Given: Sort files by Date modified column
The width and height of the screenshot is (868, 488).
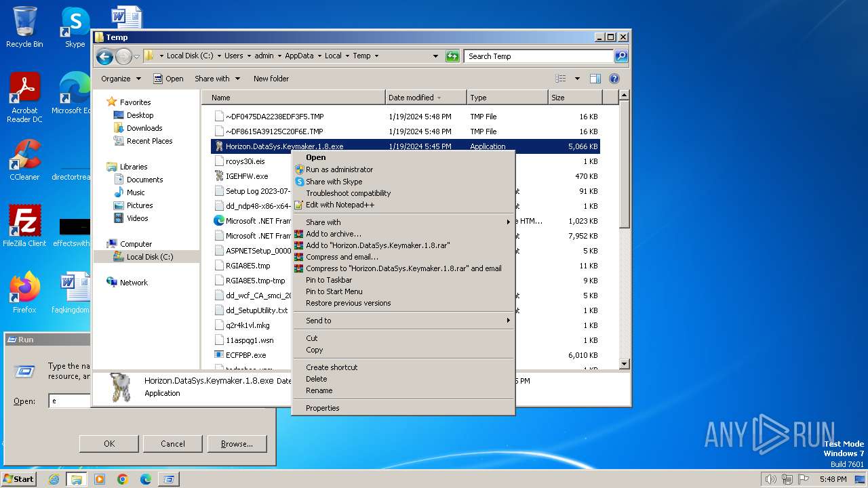Looking at the screenshot, I should 426,98.
